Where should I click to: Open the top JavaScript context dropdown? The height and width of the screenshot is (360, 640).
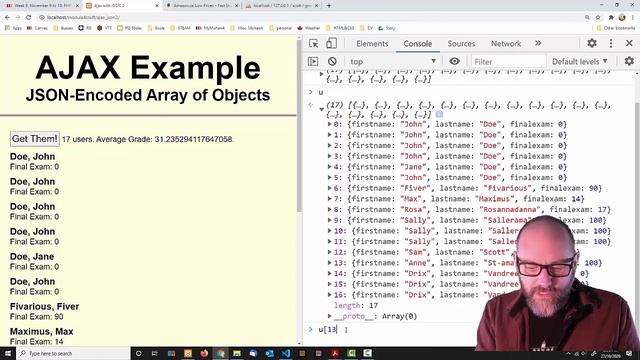click(393, 61)
